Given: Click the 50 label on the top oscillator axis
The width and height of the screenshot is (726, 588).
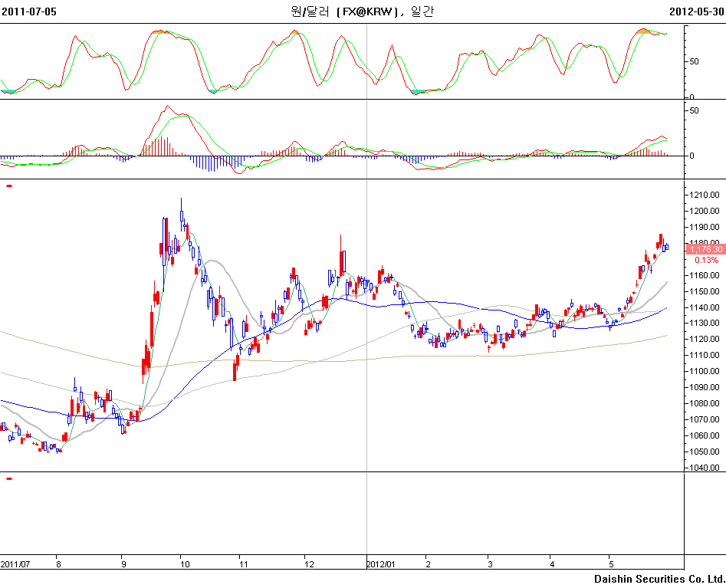Looking at the screenshot, I should point(694,61).
